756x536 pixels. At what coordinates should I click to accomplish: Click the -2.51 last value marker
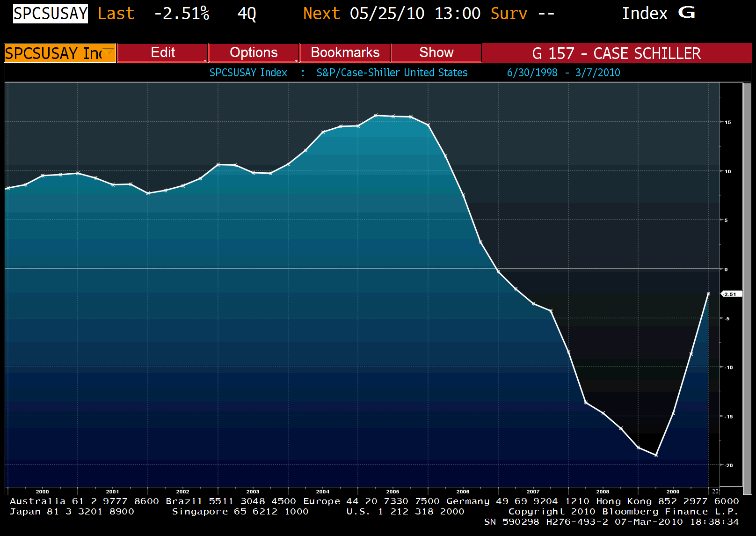pos(731,294)
